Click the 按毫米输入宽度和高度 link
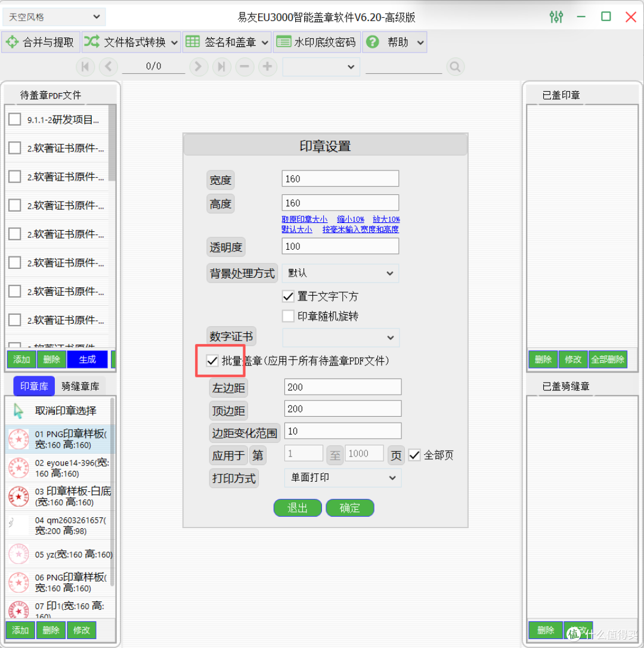644x648 pixels. tap(361, 229)
